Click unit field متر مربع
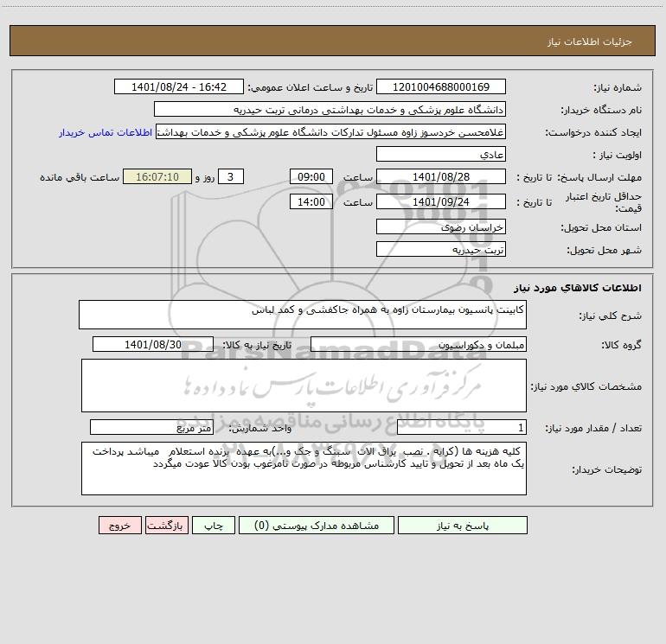Screen dimensions: 666x644 [x=151, y=428]
